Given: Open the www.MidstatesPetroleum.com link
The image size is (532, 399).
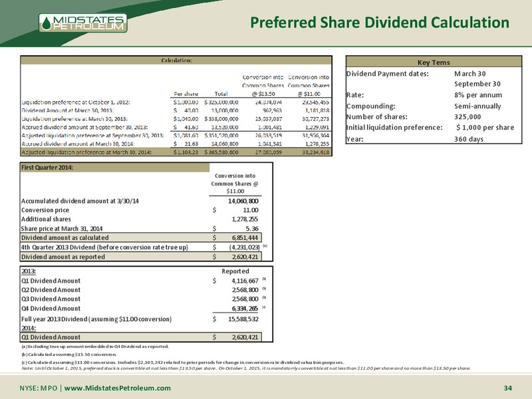Looking at the screenshot, I should 118,388.
